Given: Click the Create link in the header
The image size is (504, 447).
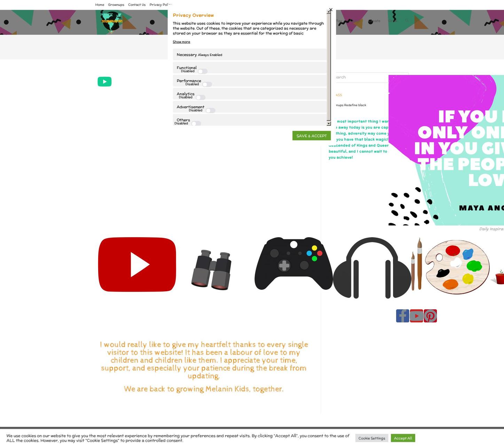Looking at the screenshot, I should pyautogui.click(x=375, y=21).
